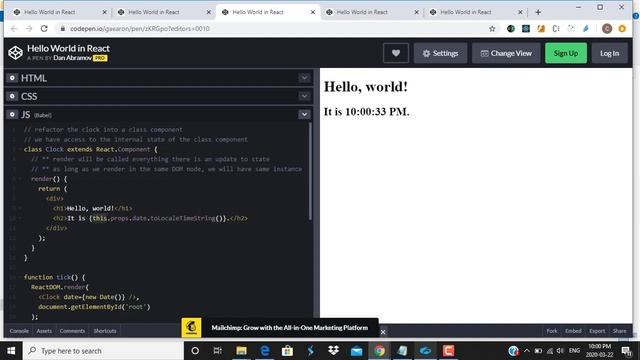Screen dimensions: 640x360
Task: Click the Chrome profile avatar
Action: pos(607,29)
